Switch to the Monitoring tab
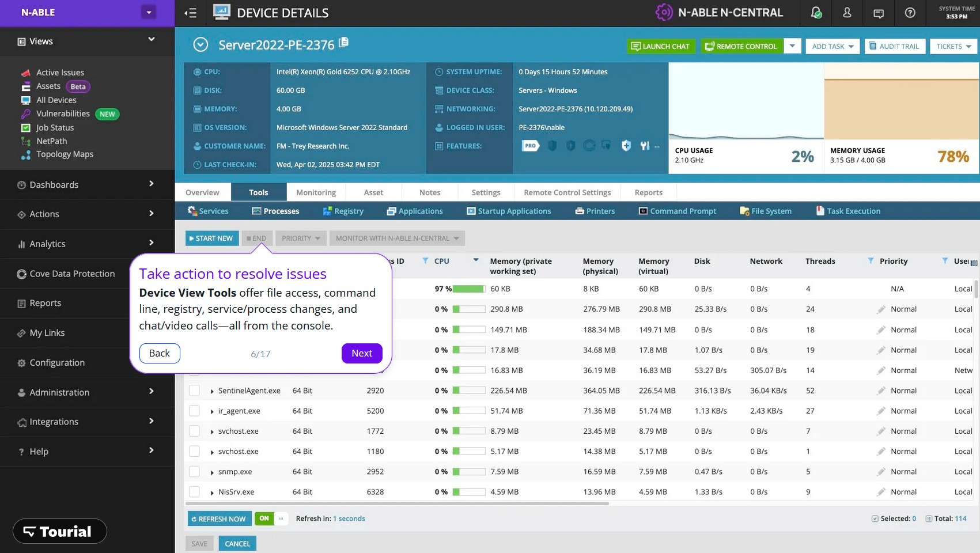980x553 pixels. click(316, 192)
